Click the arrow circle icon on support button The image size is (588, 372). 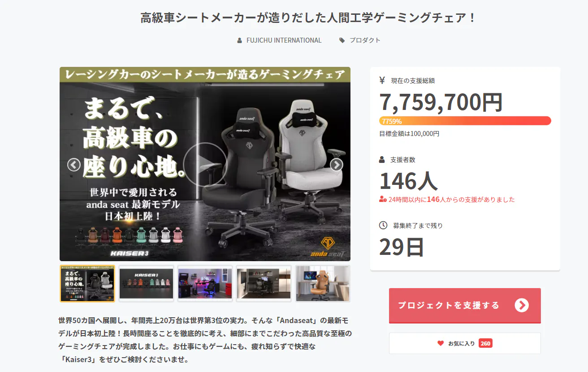(x=522, y=306)
